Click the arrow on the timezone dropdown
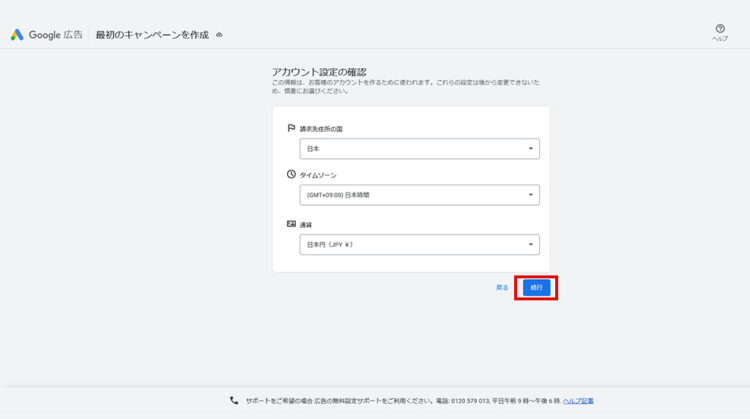 tap(530, 195)
